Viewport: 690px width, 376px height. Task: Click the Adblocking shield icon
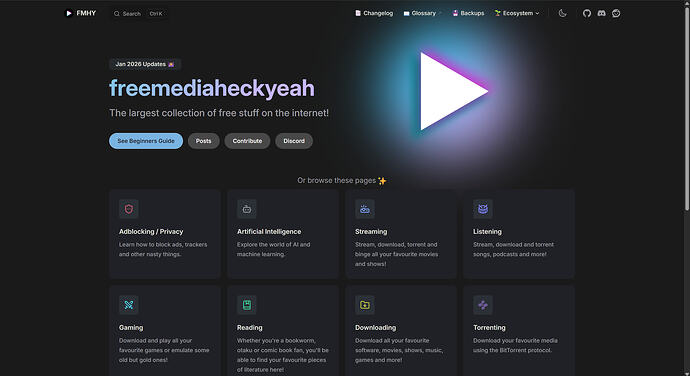(128, 209)
